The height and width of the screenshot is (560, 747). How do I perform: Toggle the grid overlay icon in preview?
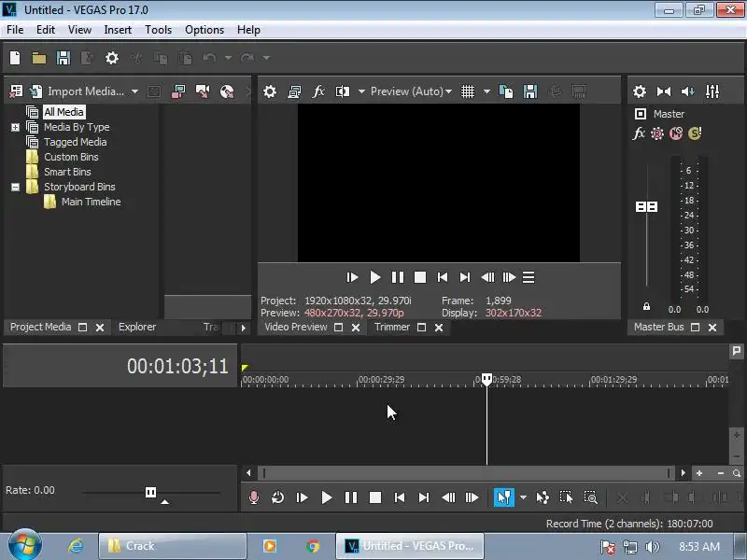[468, 91]
